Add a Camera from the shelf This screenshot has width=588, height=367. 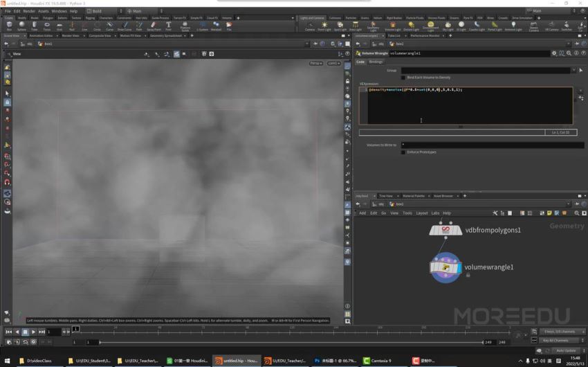tap(310, 26)
